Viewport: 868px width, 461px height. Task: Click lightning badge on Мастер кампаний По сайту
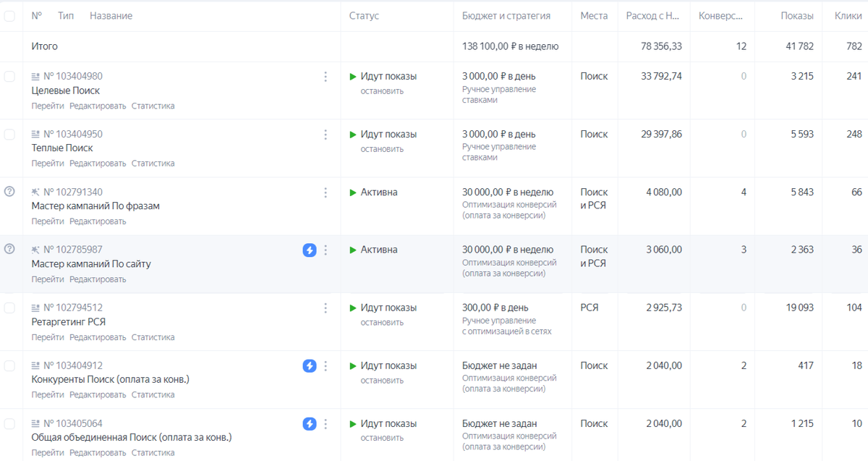[x=310, y=250]
